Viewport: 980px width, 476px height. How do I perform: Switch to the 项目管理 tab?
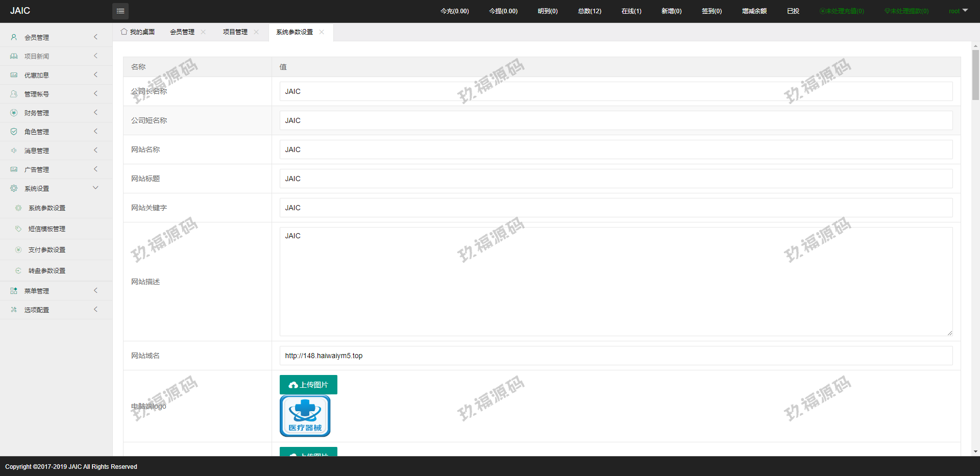pyautogui.click(x=235, y=32)
